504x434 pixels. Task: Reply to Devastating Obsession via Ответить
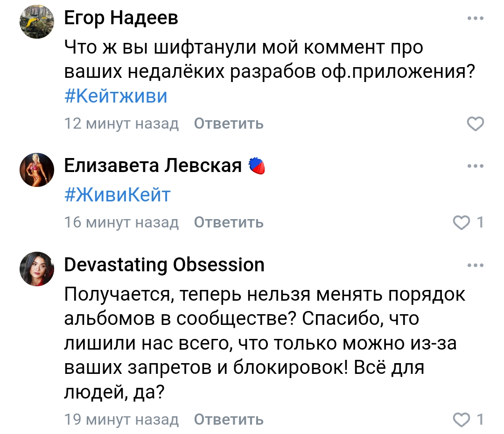point(229,420)
